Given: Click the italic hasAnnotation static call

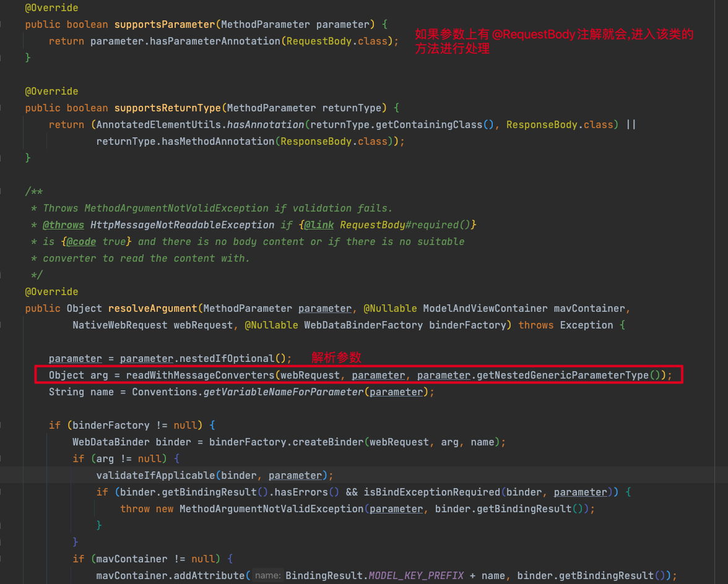Looking at the screenshot, I should click(266, 125).
